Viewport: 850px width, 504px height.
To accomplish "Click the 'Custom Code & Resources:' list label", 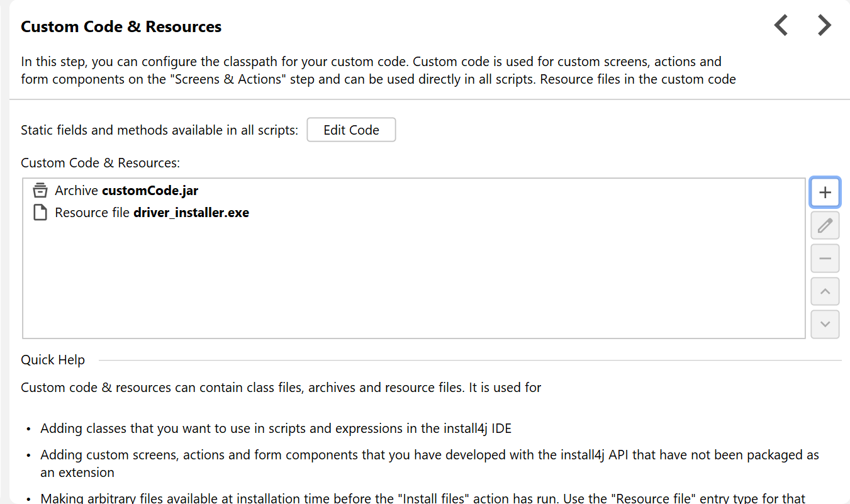I will point(101,163).
